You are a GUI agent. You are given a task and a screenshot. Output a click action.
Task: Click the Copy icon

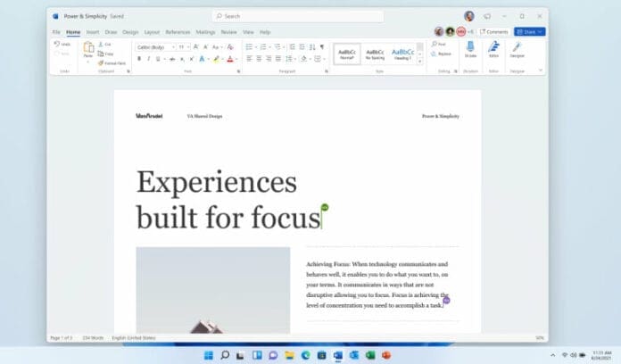point(101,54)
